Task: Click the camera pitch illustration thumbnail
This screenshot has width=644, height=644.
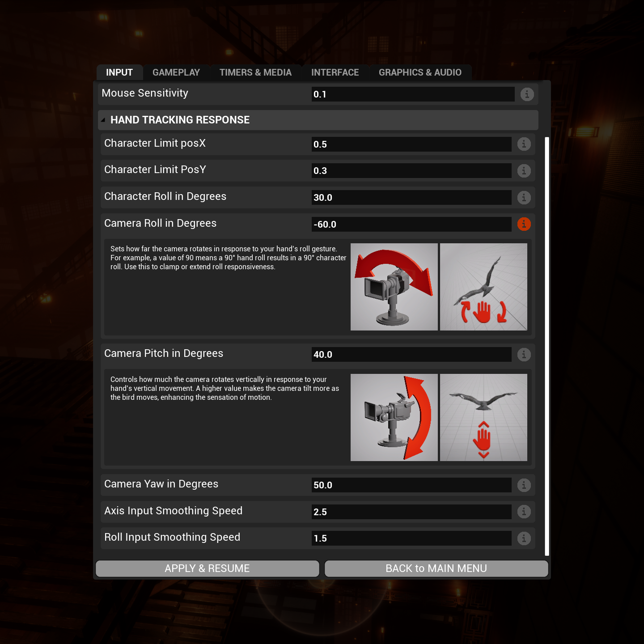Action: [394, 417]
